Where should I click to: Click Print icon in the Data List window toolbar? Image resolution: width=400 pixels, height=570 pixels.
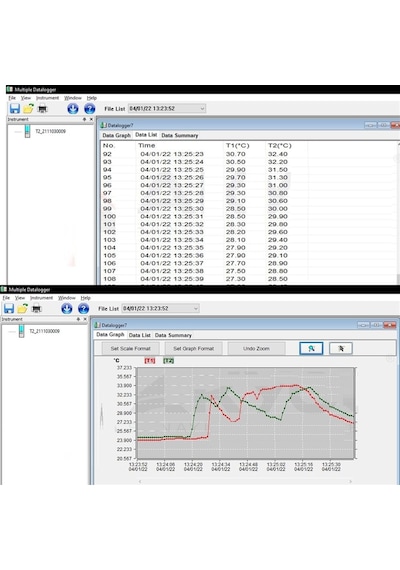tap(43, 108)
